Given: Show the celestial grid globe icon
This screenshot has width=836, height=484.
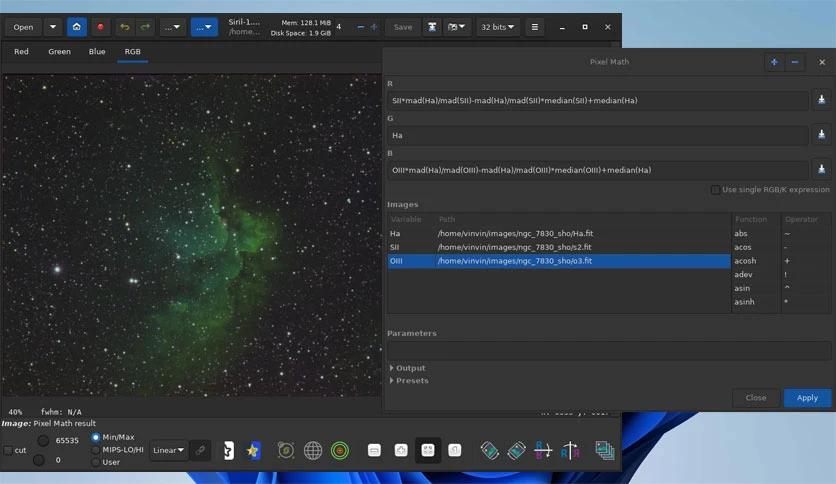Looking at the screenshot, I should (313, 450).
